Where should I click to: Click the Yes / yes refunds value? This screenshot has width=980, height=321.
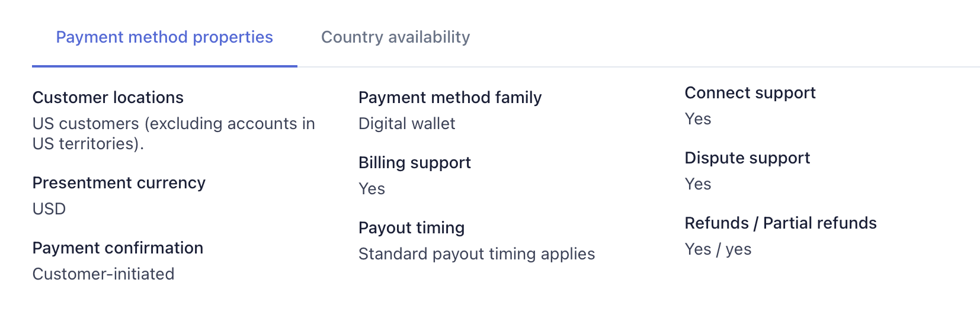pos(718,249)
